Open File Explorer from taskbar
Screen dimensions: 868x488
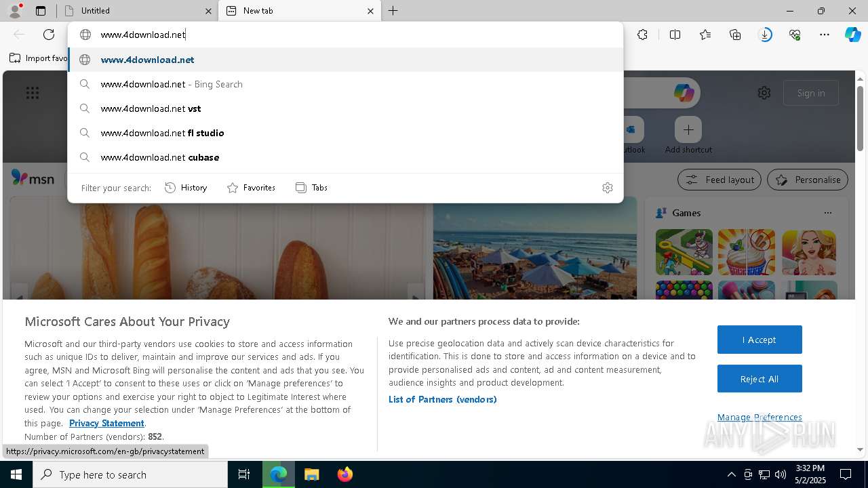click(311, 474)
